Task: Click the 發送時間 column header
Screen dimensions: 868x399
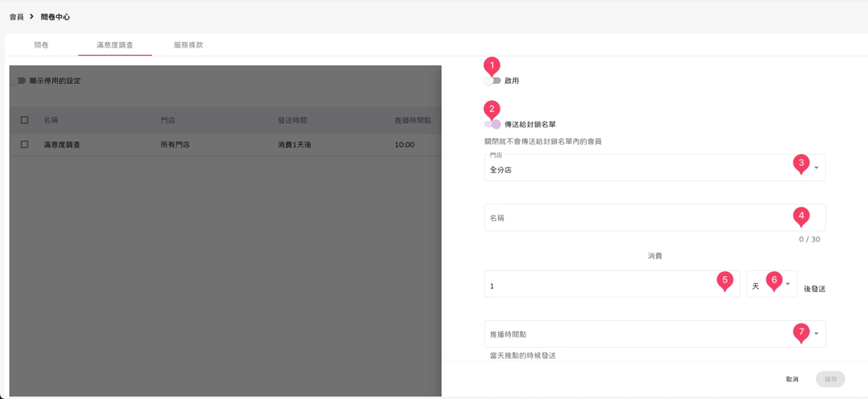Action: coord(292,120)
